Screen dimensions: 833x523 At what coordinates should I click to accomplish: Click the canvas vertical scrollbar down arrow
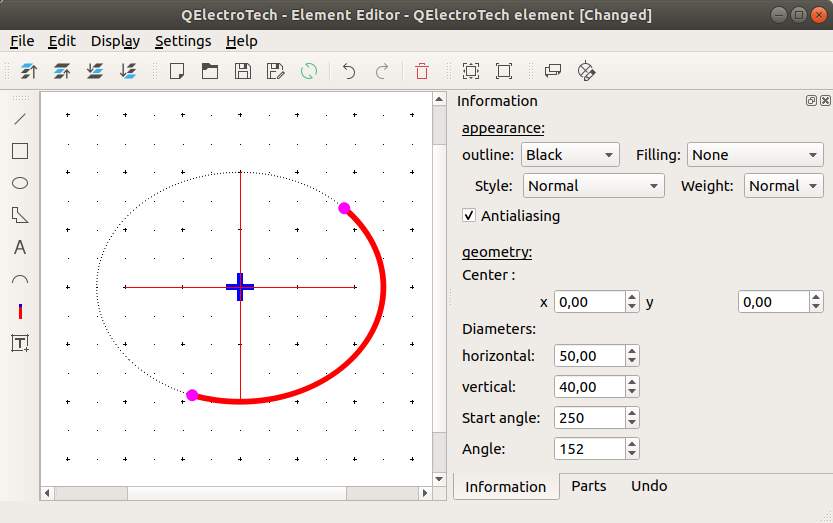click(x=439, y=479)
